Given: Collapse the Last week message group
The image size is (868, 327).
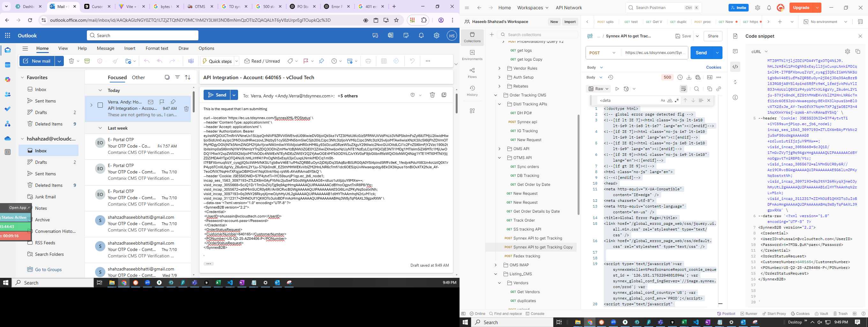Looking at the screenshot, I should [x=100, y=128].
